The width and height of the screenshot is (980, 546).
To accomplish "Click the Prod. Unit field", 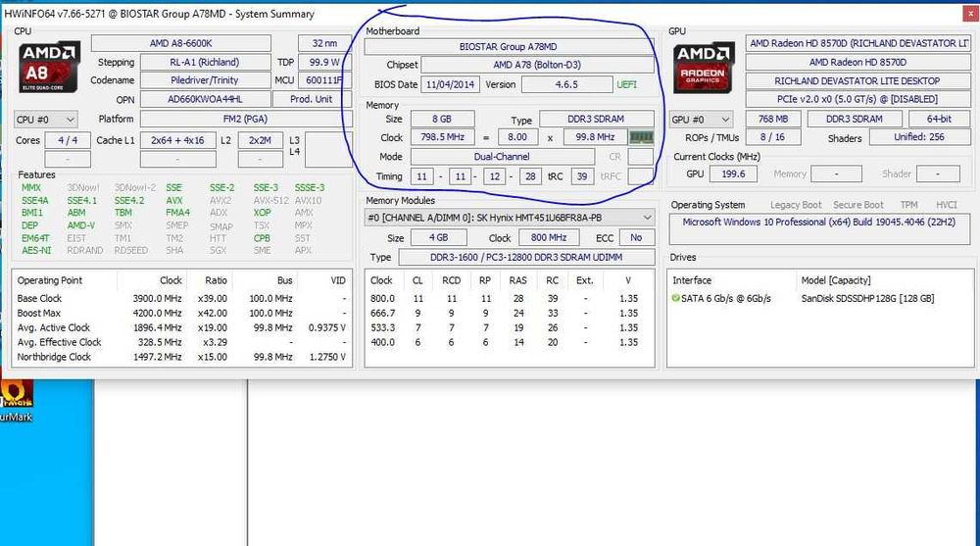I will (312, 99).
